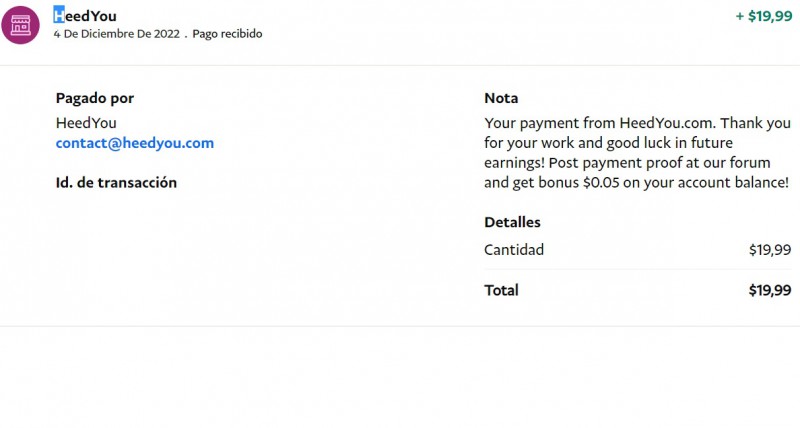Click the Cantidad label
Image resolution: width=800 pixels, height=428 pixels.
click(x=514, y=250)
